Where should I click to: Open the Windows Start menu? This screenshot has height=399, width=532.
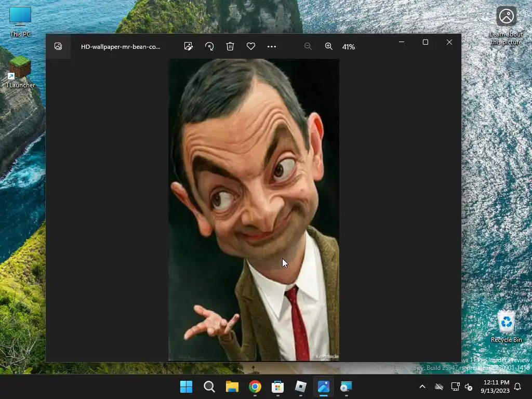(187, 387)
